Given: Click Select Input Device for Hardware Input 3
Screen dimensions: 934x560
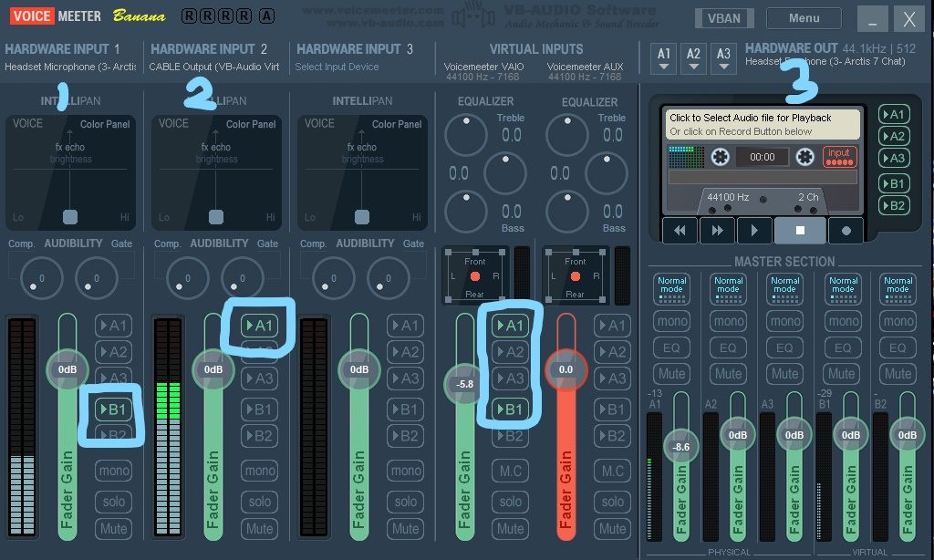Looking at the screenshot, I should (x=337, y=67).
